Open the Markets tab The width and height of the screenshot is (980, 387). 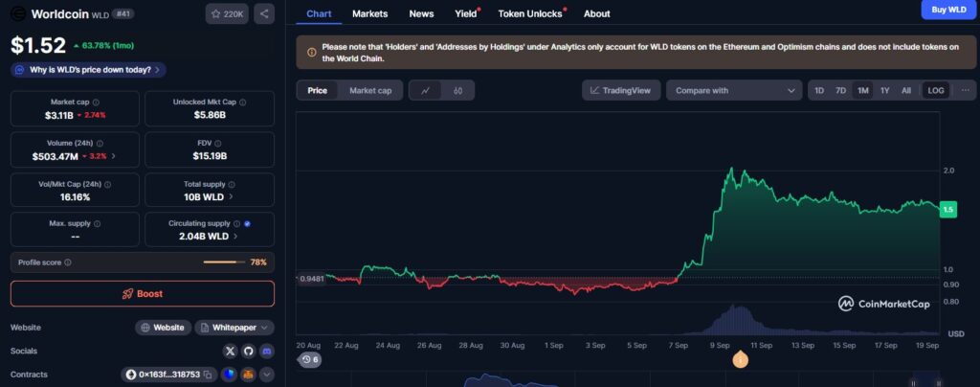point(370,13)
